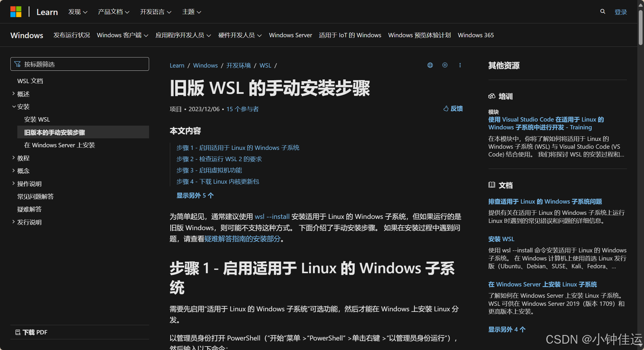644x350 pixels.
Task: Expand the 硬件开发人员 dropdown
Action: (240, 35)
